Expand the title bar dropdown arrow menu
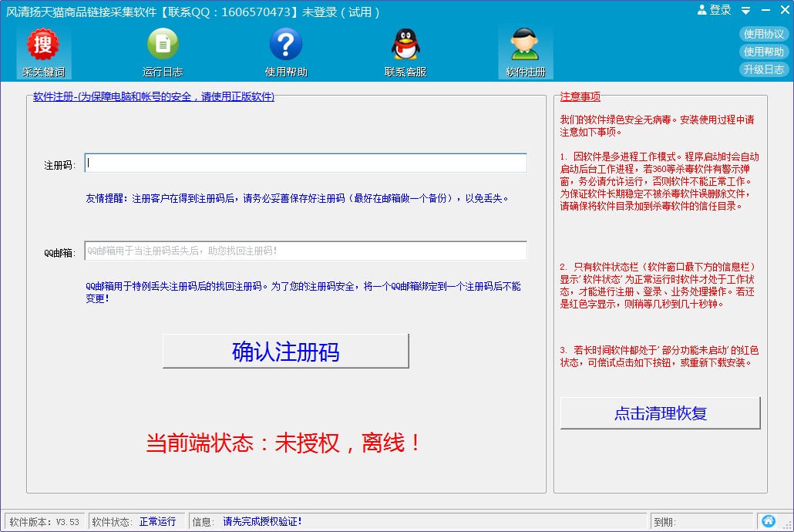Screen dimensions: 794x532 [745, 11]
